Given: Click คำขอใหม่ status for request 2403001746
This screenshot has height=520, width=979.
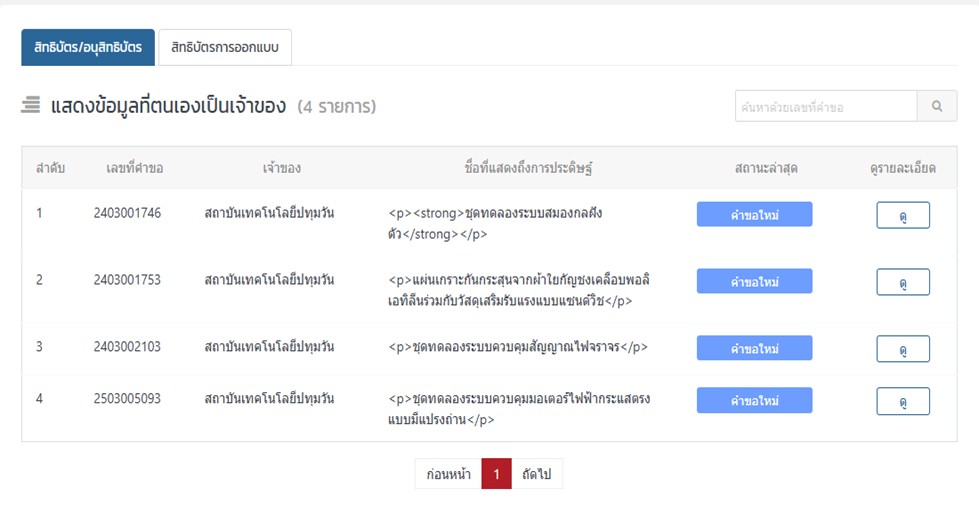Looking at the screenshot, I should (754, 214).
